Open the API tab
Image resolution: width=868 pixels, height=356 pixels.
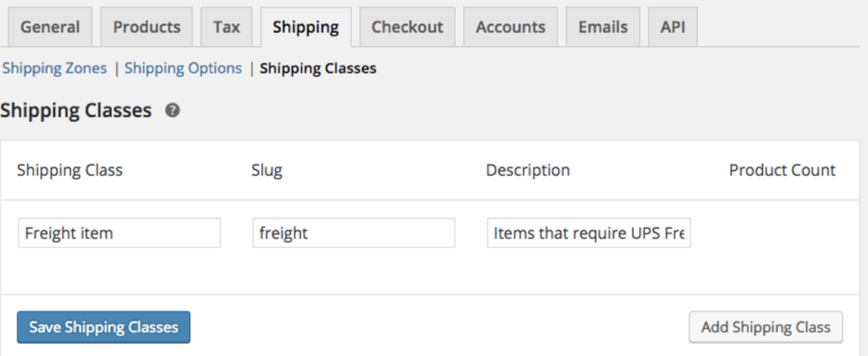point(673,26)
